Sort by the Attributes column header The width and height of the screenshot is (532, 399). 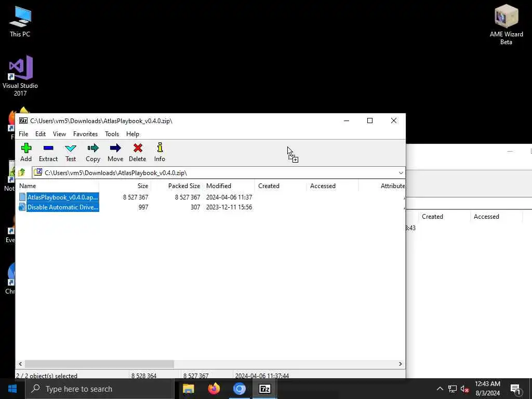382,186
